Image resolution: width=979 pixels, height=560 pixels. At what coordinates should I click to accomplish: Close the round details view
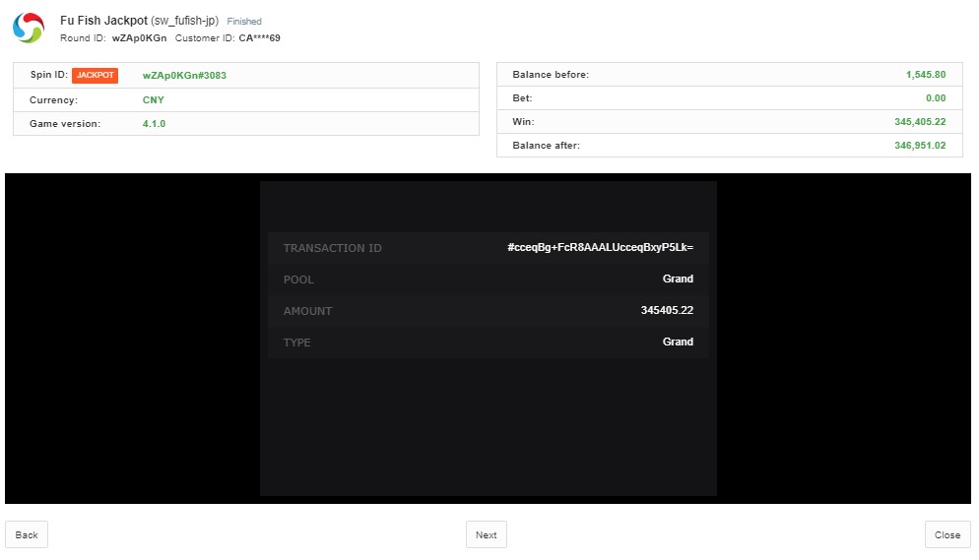click(947, 535)
